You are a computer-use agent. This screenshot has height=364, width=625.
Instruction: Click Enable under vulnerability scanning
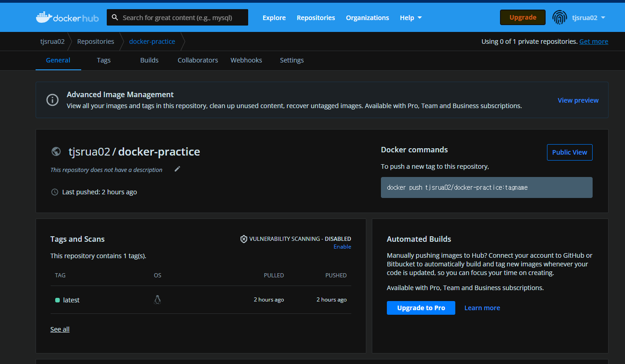point(342,247)
